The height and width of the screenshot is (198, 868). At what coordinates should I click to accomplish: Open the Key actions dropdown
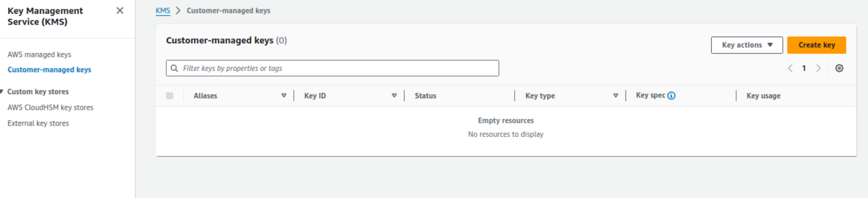747,45
